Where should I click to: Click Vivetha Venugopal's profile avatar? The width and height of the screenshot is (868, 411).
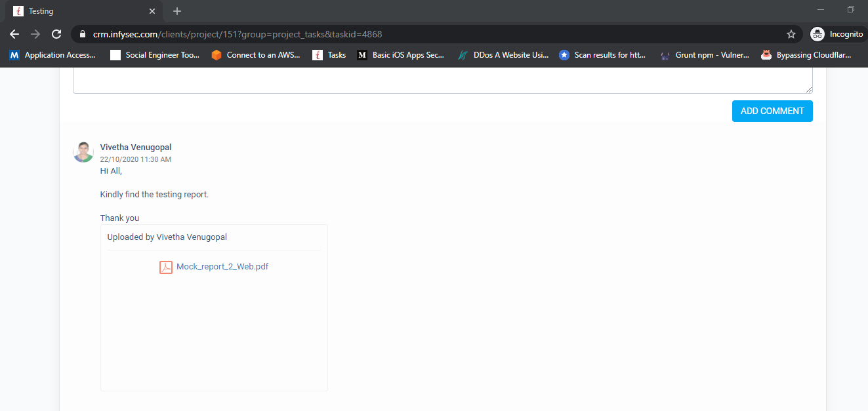click(83, 152)
